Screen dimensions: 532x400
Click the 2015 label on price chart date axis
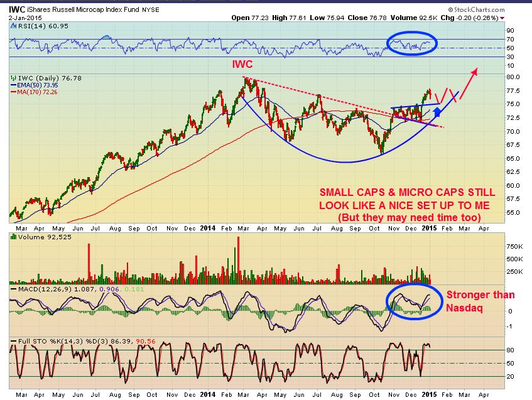[x=429, y=228]
